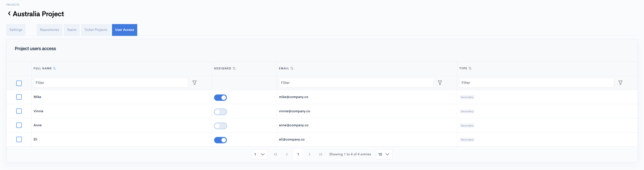644x170 pixels.
Task: Click the PROJECTS breadcrumb link
Action: point(13,5)
